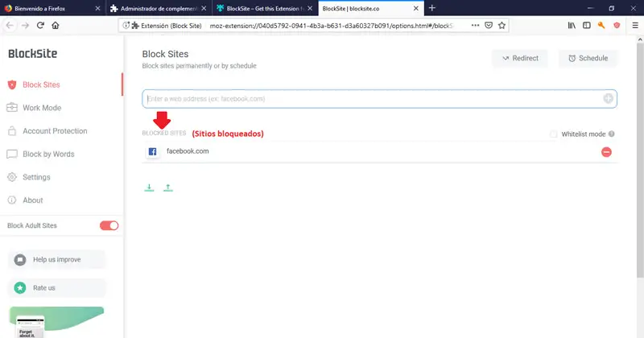The image size is (644, 338).
Task: Select the facebook.com blocked site entry
Action: (380, 151)
